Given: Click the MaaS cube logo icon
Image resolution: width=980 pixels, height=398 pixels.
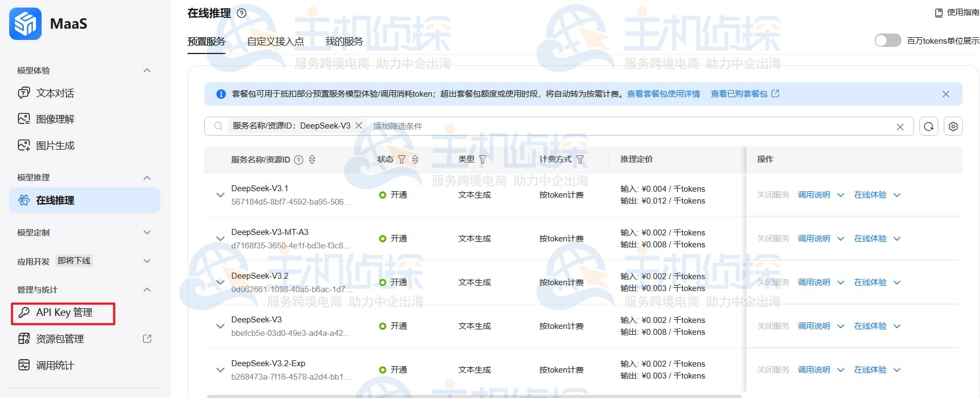Looking at the screenshot, I should click(x=25, y=24).
